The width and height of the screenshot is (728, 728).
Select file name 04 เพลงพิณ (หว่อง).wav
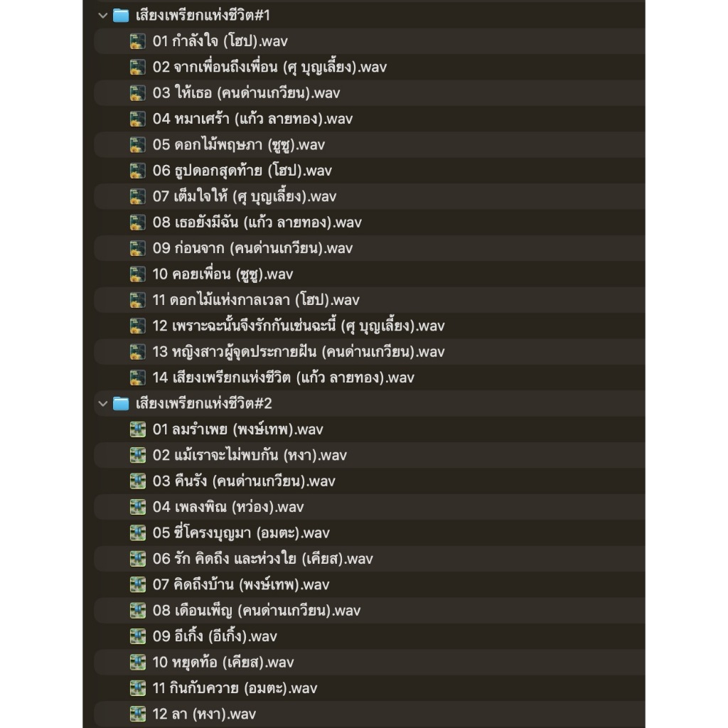point(228,507)
